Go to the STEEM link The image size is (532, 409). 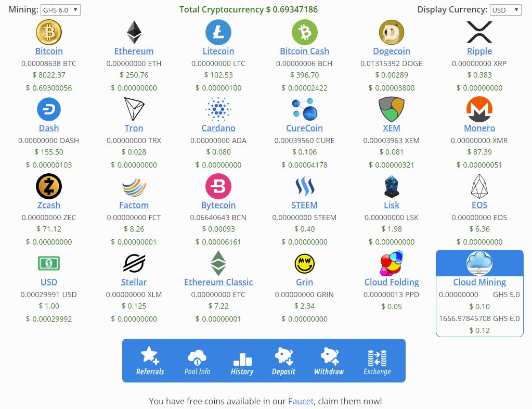(x=304, y=206)
